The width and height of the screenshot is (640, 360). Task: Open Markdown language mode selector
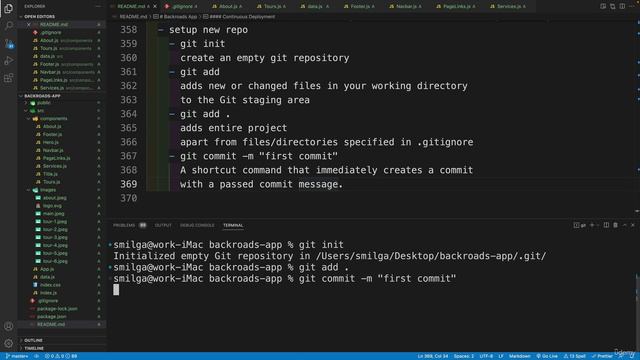pyautogui.click(x=520, y=356)
